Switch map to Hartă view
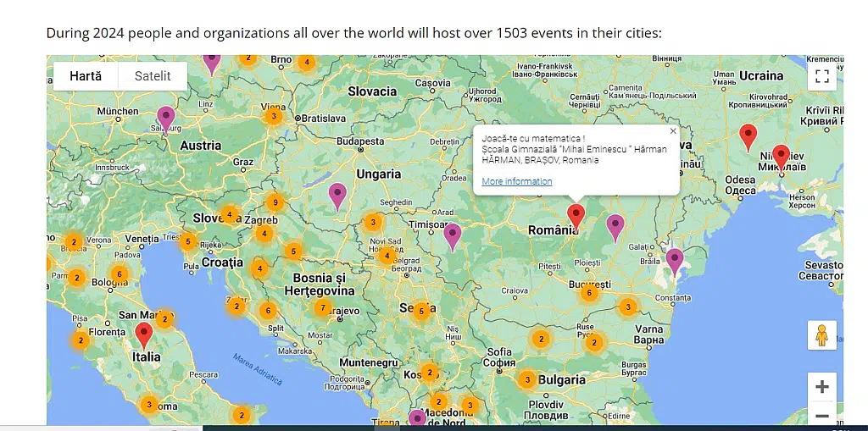The image size is (868, 431). pyautogui.click(x=86, y=76)
